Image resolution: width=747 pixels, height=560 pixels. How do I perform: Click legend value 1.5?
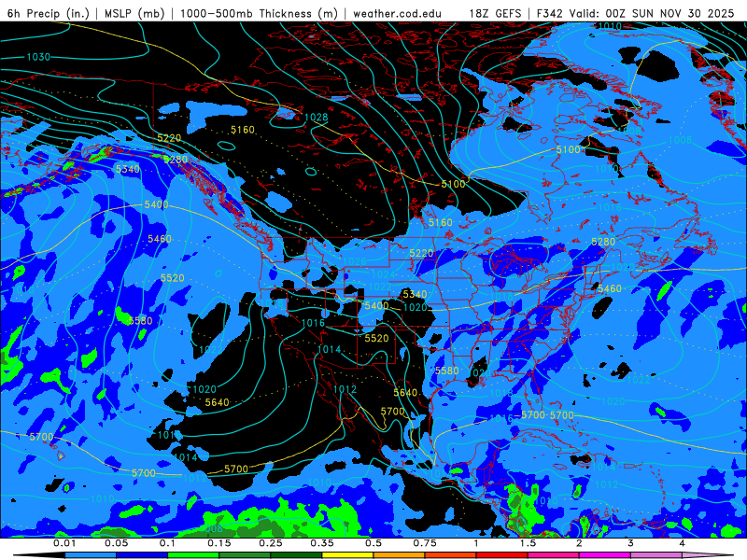pyautogui.click(x=528, y=543)
